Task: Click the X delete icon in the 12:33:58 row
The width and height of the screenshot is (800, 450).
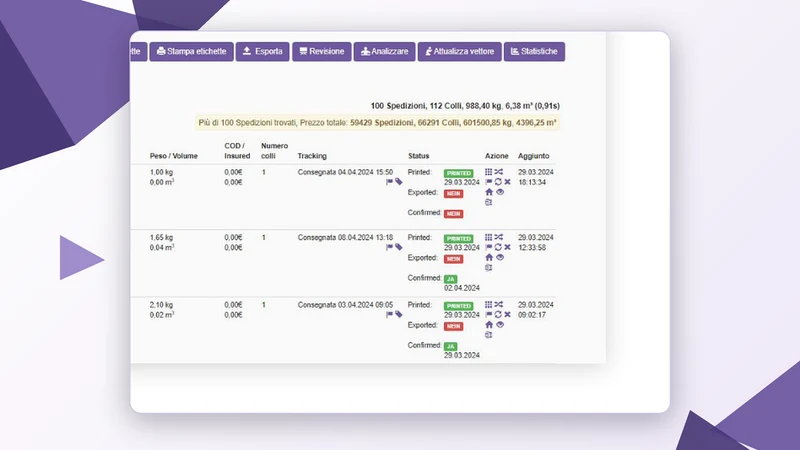Action: pos(507,247)
